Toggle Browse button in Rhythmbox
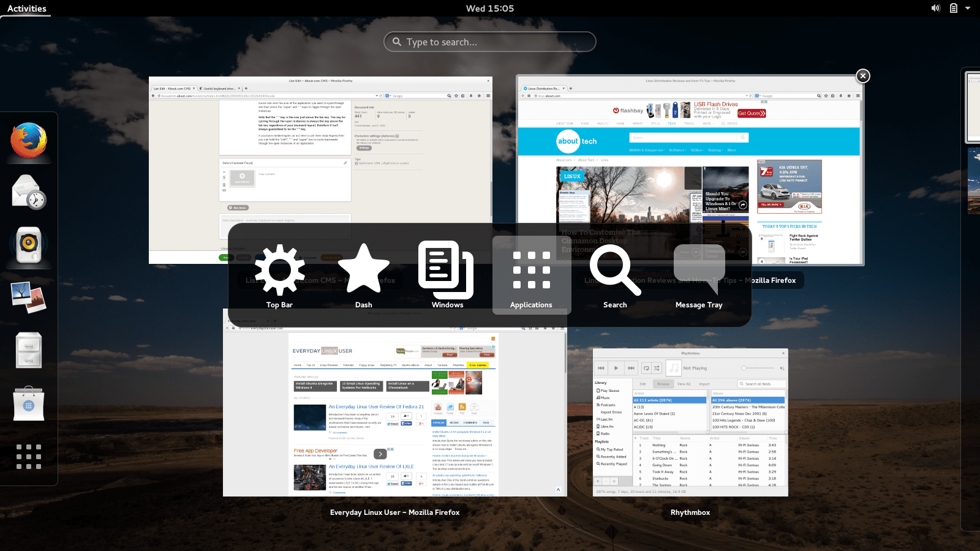Image resolution: width=980 pixels, height=551 pixels. point(663,384)
